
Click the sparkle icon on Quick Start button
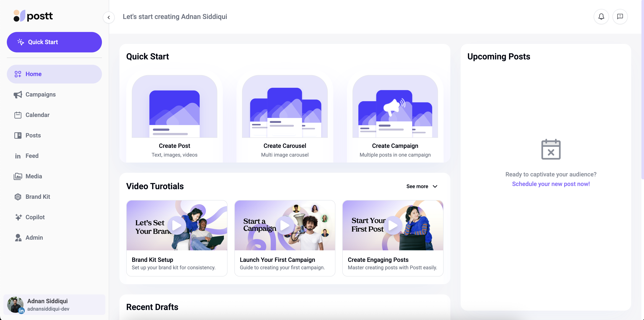(21, 42)
